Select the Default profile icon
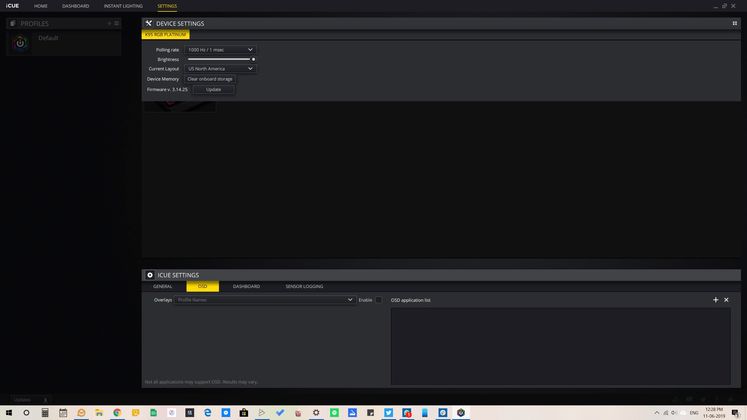The image size is (747, 420). tap(20, 43)
